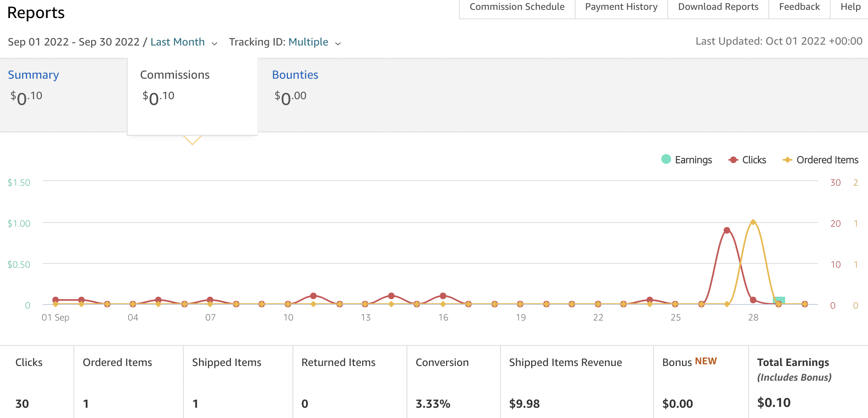Image resolution: width=868 pixels, height=418 pixels.
Task: Open the Feedback link
Action: [x=799, y=7]
